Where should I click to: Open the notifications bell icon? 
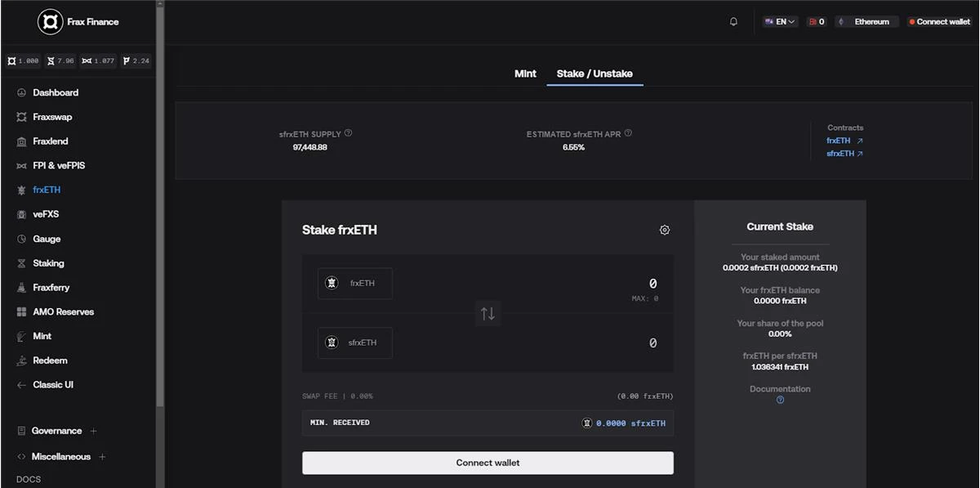click(x=733, y=22)
